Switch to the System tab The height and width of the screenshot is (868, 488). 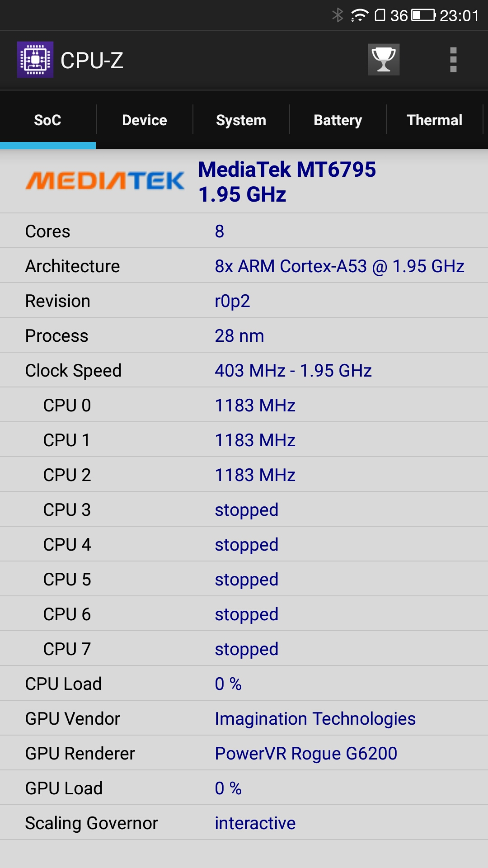pos(241,120)
